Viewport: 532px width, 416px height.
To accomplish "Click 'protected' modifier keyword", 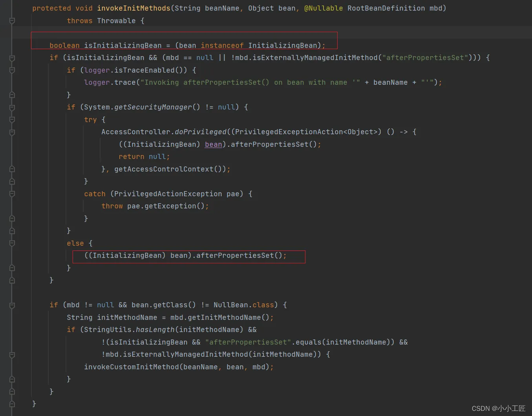I will [x=51, y=8].
